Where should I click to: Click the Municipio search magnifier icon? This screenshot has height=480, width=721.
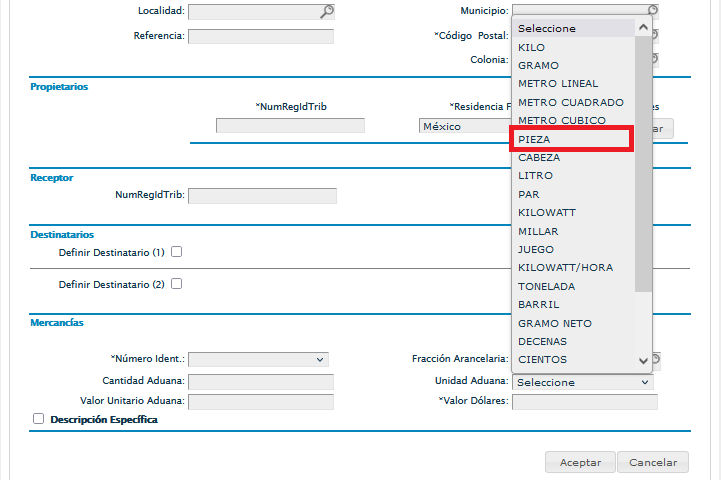point(652,10)
